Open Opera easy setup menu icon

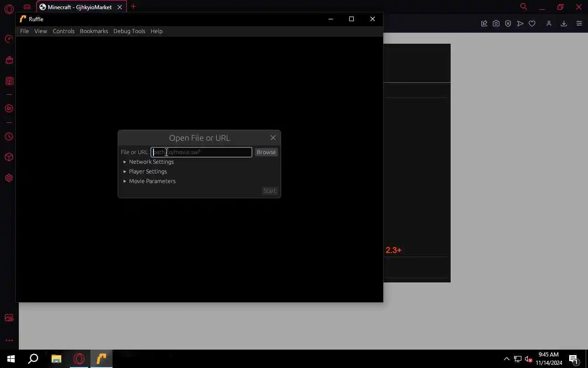pyautogui.click(x=579, y=23)
